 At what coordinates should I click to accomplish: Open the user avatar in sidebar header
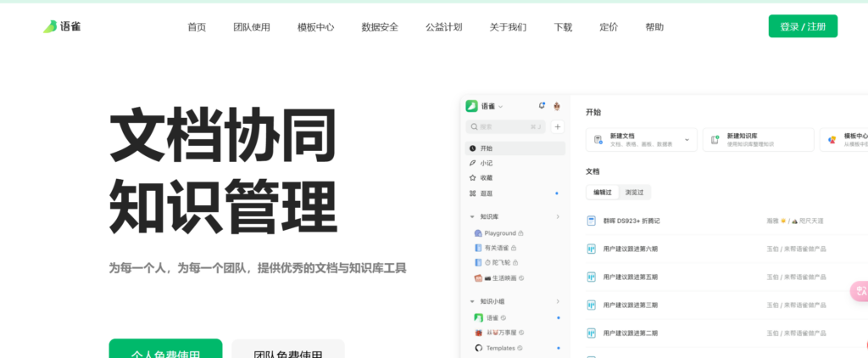(557, 106)
